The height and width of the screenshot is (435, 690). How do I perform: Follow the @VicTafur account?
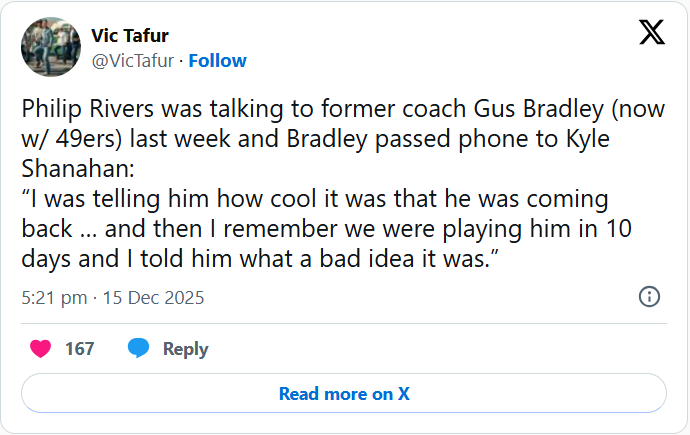click(217, 61)
